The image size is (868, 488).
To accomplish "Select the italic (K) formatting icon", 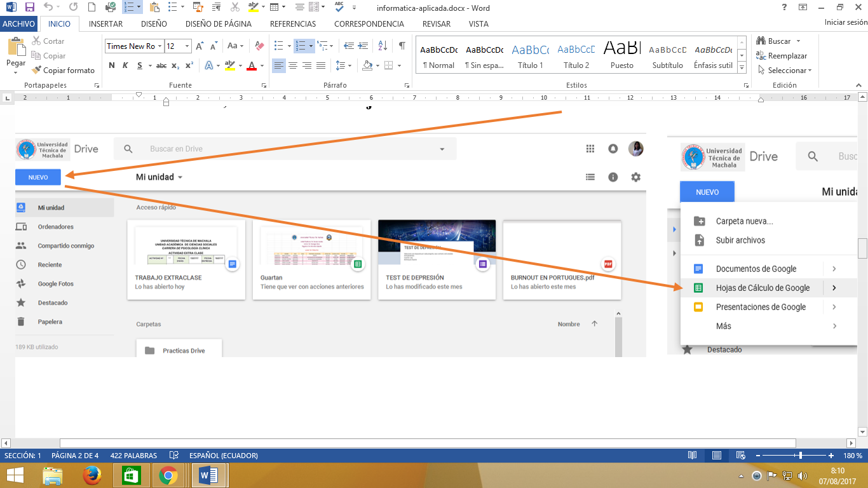I will click(x=125, y=65).
